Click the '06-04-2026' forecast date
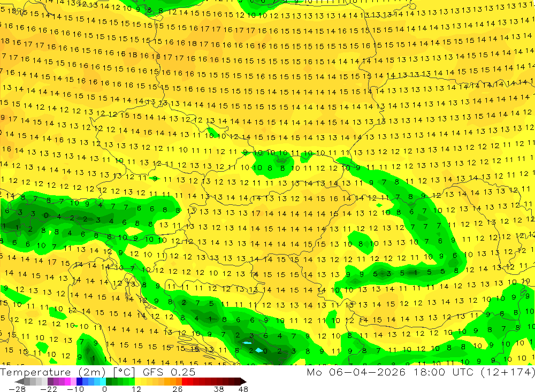The height and width of the screenshot is (392, 535). 367,372
